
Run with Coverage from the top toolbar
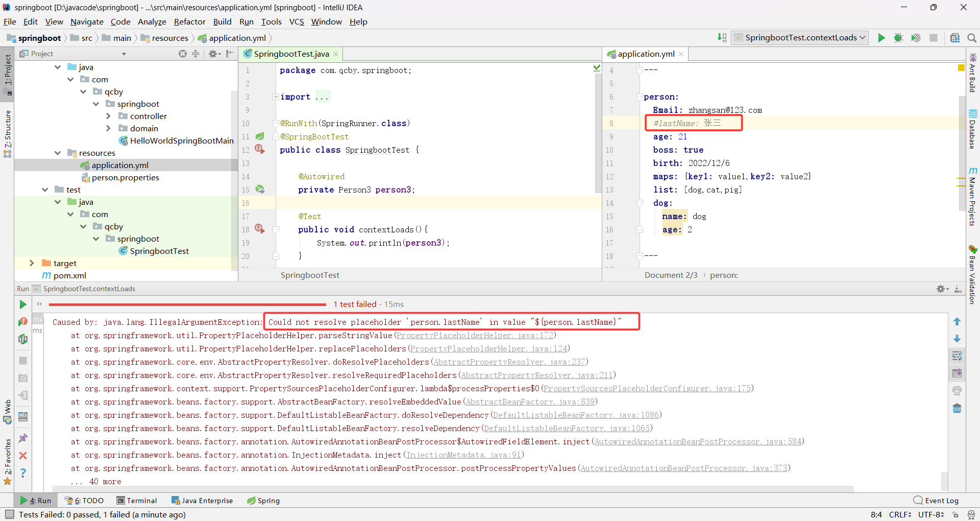tap(916, 38)
